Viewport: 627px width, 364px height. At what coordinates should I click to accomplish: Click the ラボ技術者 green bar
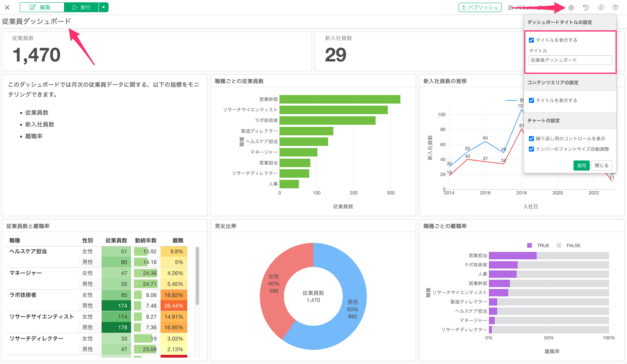click(x=327, y=120)
